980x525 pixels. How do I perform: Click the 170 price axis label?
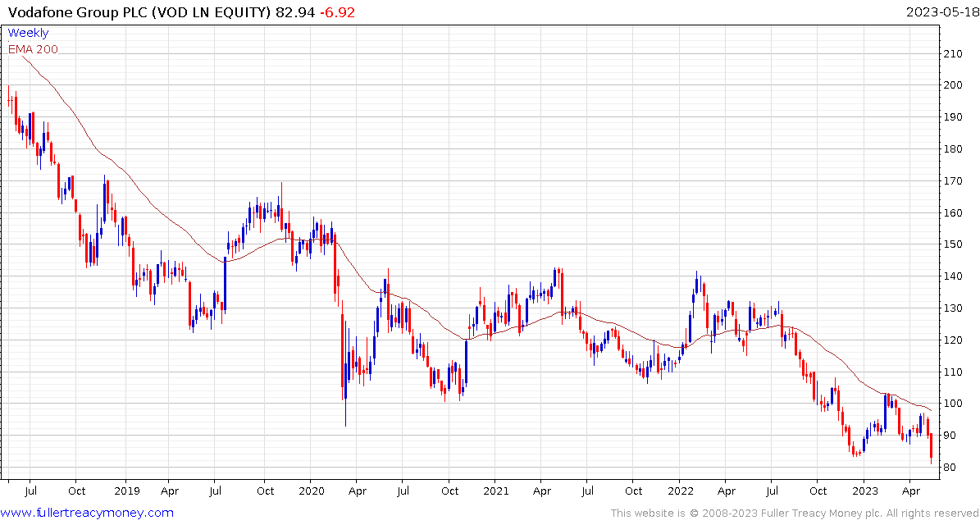pyautogui.click(x=953, y=181)
